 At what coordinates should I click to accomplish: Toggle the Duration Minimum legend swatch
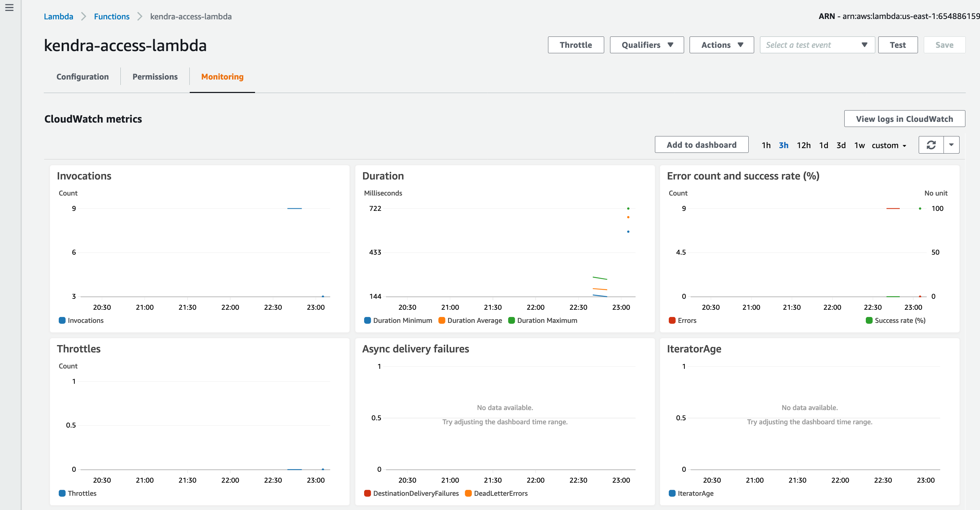[367, 320]
